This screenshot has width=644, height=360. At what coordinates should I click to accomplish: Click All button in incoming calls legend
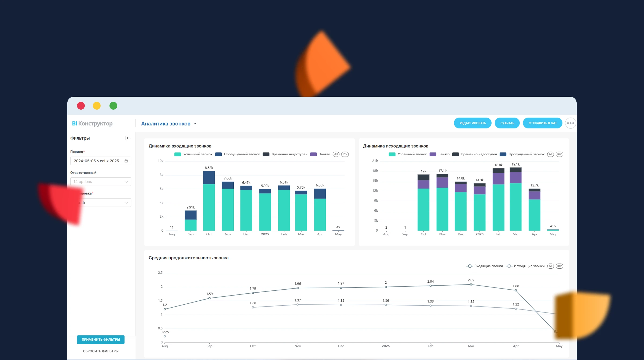click(336, 154)
